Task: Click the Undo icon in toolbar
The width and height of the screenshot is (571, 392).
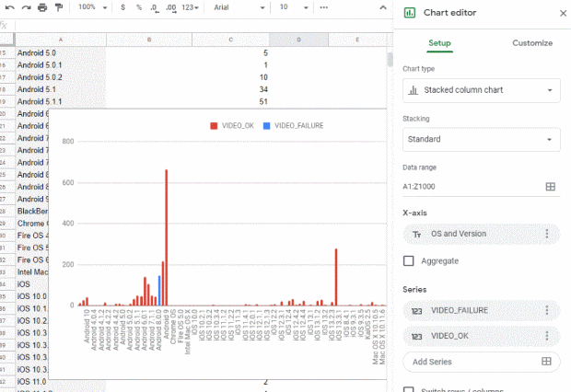Action: click(x=10, y=7)
